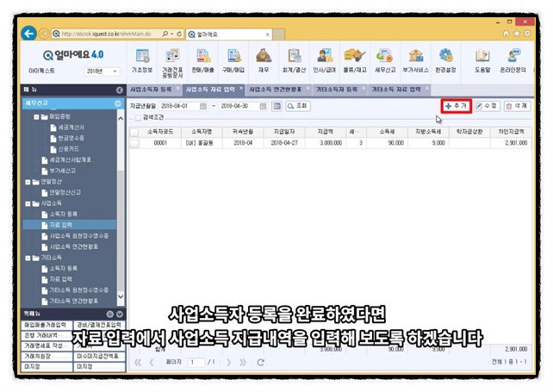Collapse the left menu panel arrow
The width and height of the screenshot is (553, 392).
tap(120, 90)
